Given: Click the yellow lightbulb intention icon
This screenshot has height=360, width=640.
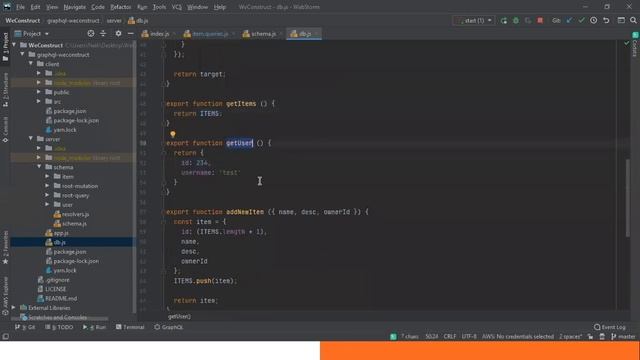Looking at the screenshot, I should 173,134.
